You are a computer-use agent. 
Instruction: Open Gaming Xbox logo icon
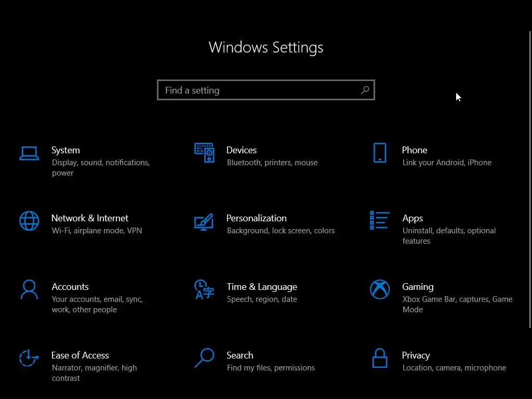pos(380,289)
